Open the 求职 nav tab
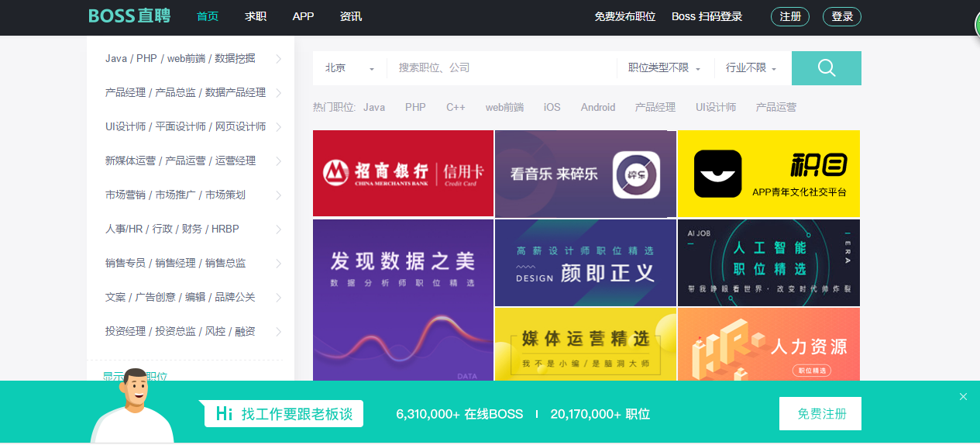 coord(256,16)
